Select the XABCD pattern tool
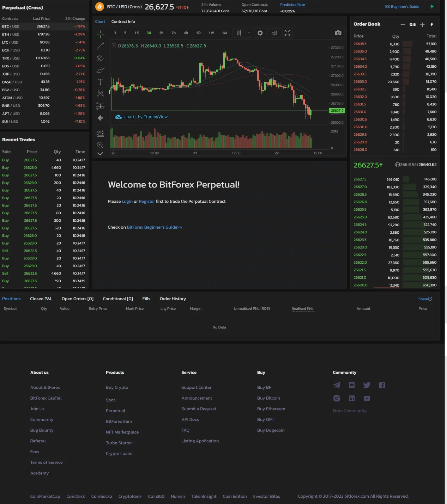This screenshot has height=504, width=447. [100, 94]
